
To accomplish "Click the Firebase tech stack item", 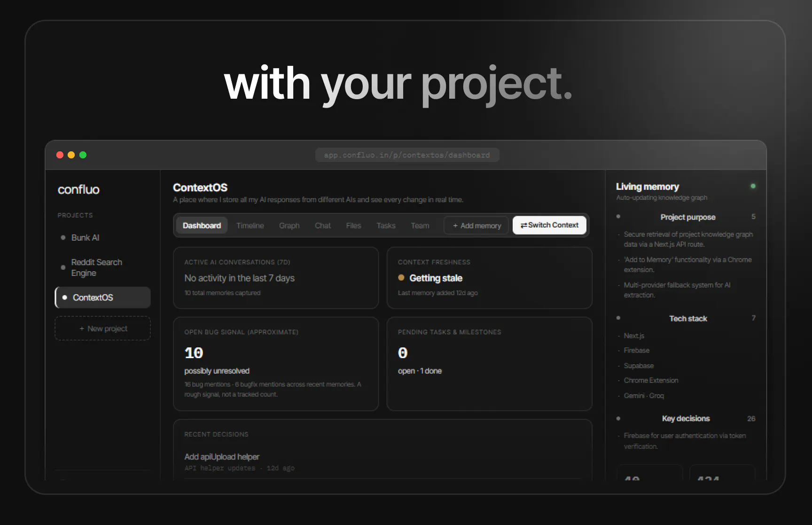I will (x=636, y=351).
